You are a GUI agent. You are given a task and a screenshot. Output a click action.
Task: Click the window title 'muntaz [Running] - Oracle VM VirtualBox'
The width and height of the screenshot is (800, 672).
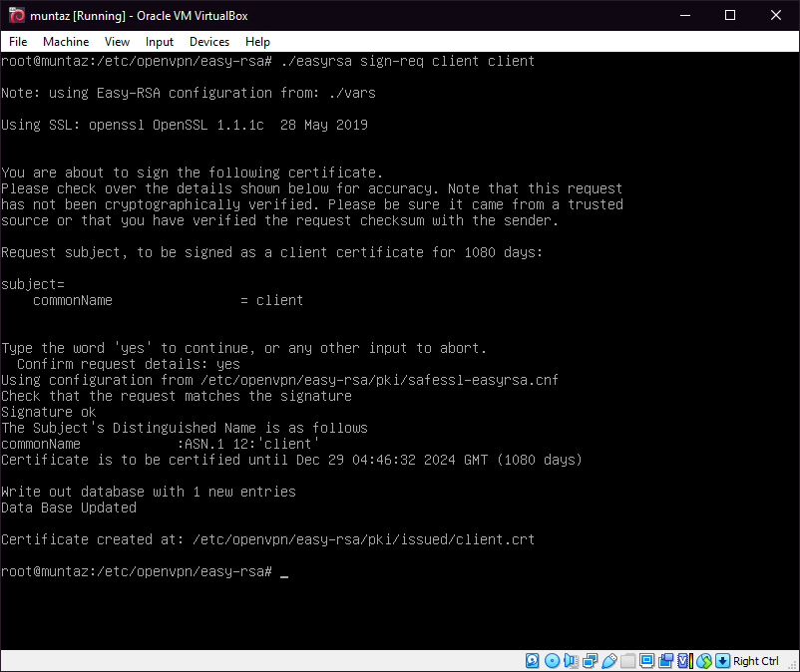click(x=139, y=16)
